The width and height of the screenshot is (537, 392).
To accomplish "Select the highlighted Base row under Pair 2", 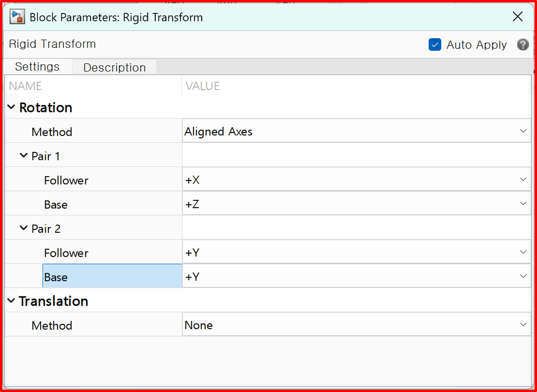I will tap(112, 277).
